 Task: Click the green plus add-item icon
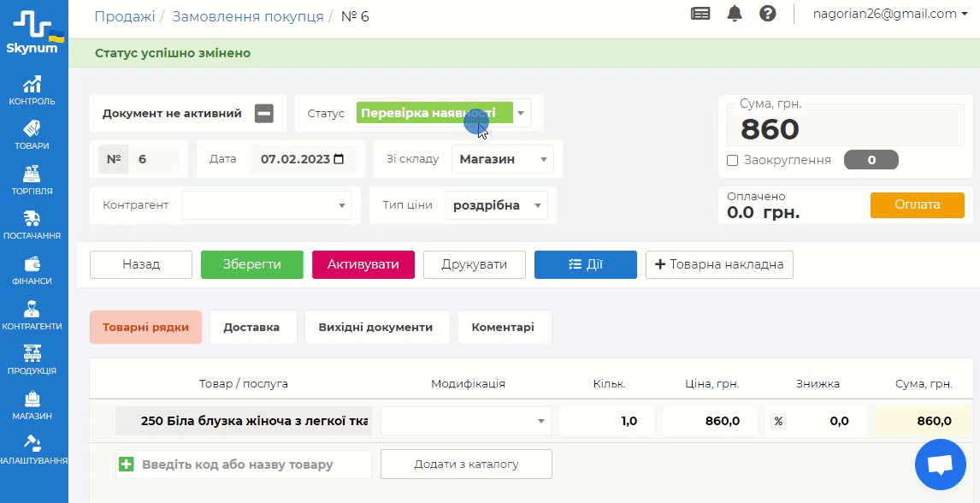pyautogui.click(x=127, y=465)
